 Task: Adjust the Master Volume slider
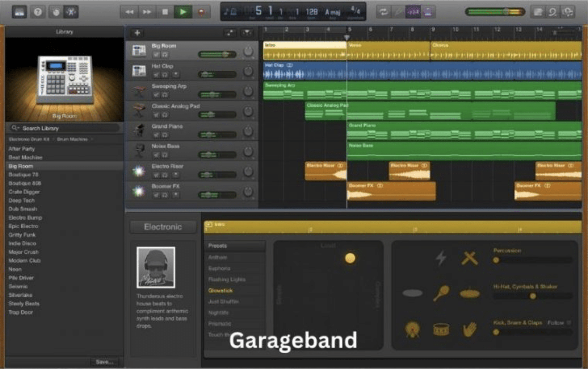tap(495, 12)
